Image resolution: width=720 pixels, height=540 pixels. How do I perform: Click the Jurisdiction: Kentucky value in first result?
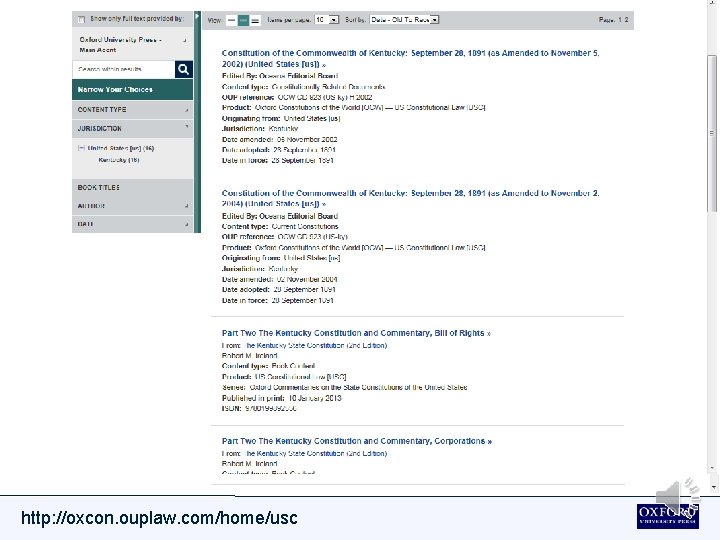[x=283, y=129]
